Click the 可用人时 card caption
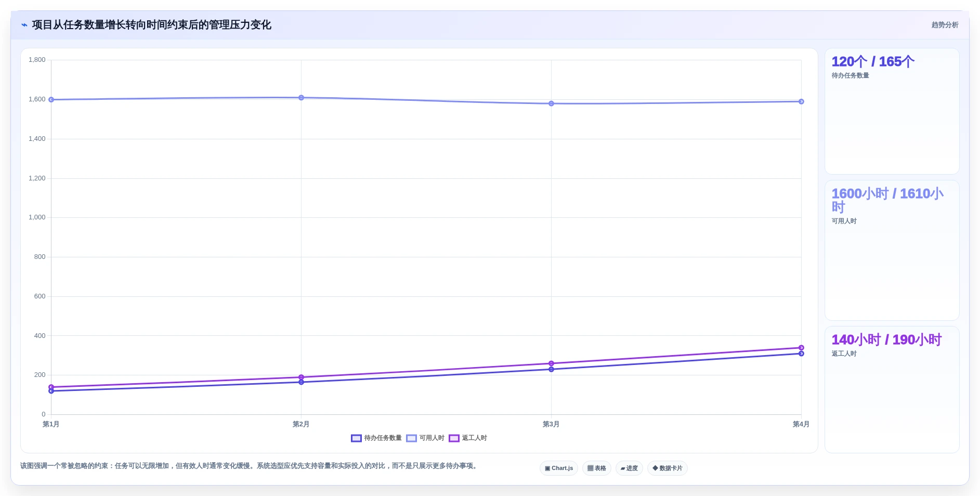Image resolution: width=980 pixels, height=496 pixels. coord(844,221)
